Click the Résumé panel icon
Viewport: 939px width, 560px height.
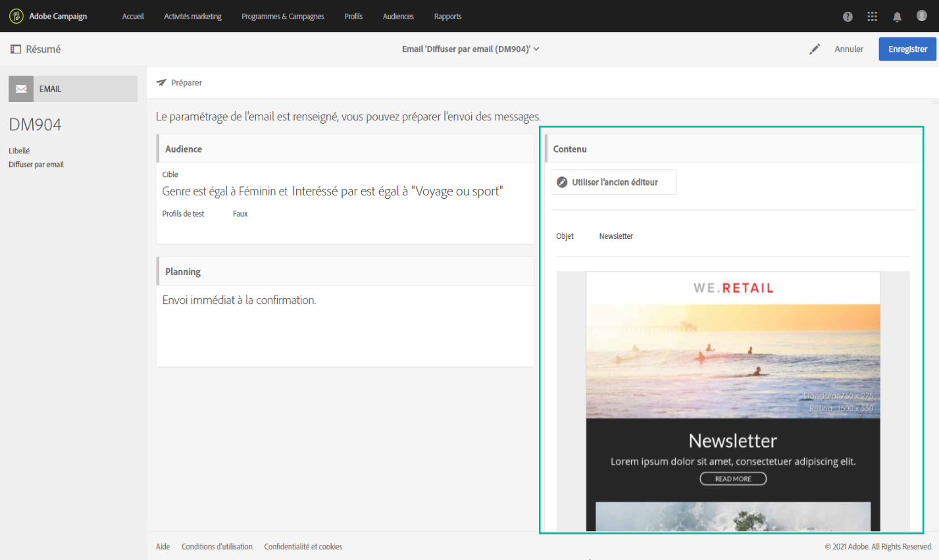pyautogui.click(x=16, y=49)
